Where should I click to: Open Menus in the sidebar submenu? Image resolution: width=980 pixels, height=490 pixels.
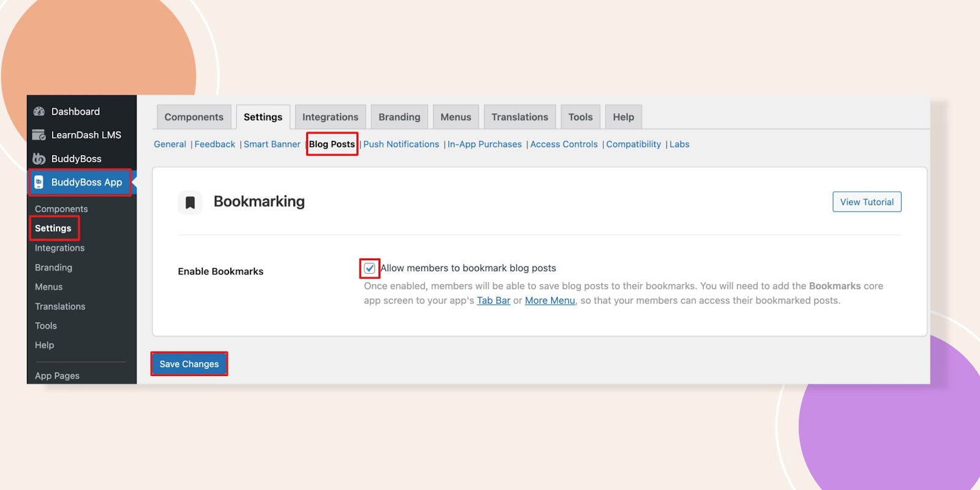click(48, 287)
